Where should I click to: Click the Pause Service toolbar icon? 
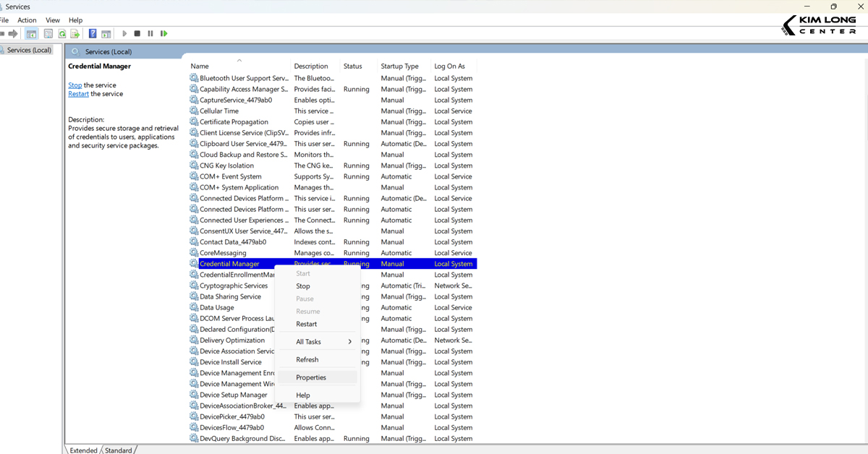click(150, 33)
